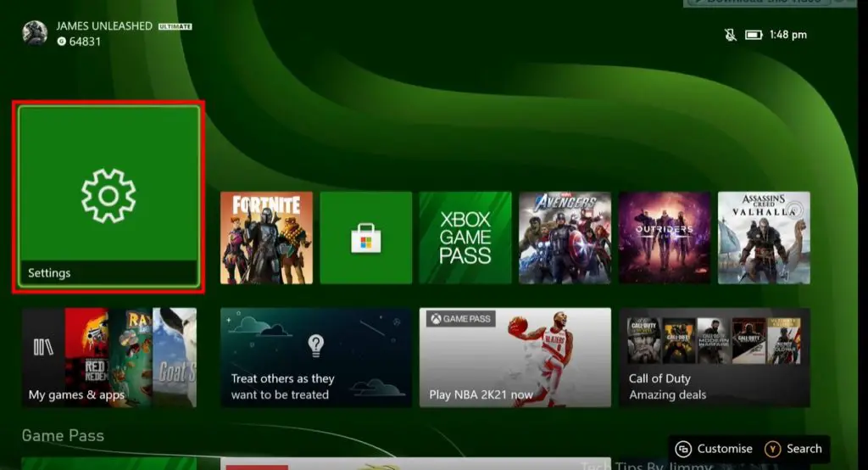The height and width of the screenshot is (470, 868).
Task: Open Call of Duty Amazing deals tile
Action: point(714,357)
